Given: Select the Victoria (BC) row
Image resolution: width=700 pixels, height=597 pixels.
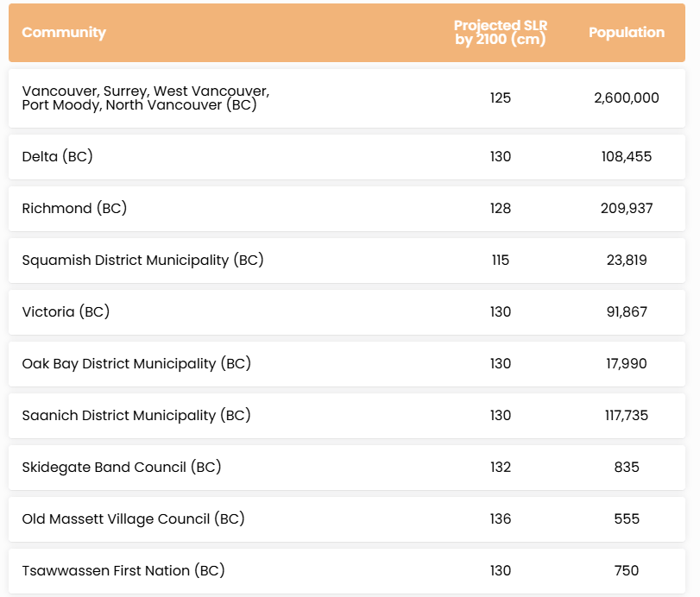Looking at the screenshot, I should click(x=346, y=312).
